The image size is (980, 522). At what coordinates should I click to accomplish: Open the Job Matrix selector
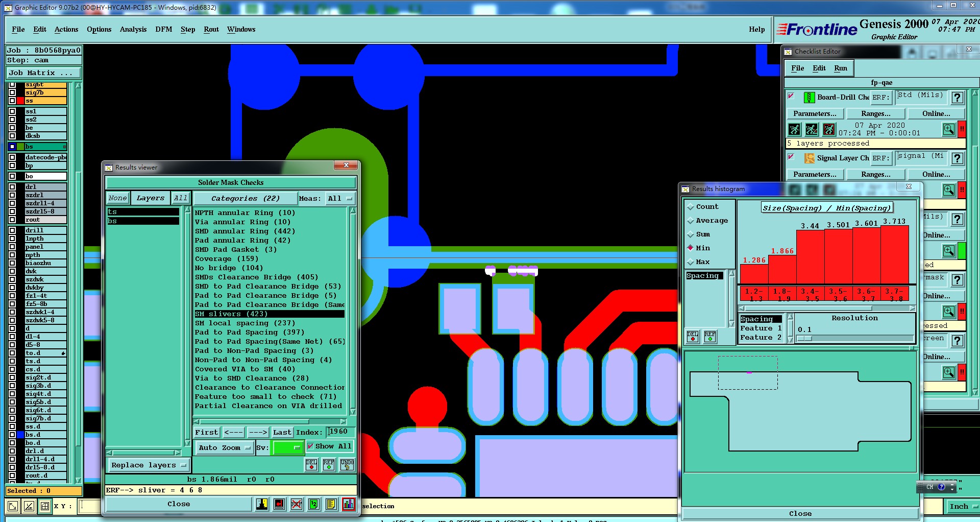43,73
